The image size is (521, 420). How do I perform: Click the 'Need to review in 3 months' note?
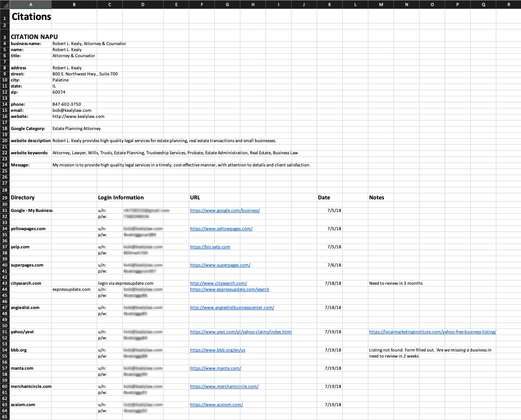click(x=396, y=283)
